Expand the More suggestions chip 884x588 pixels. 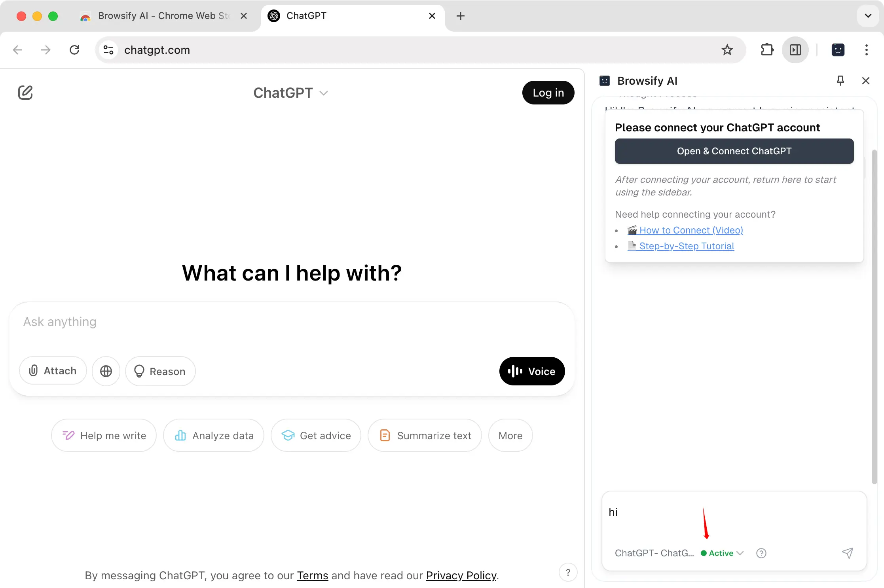click(510, 435)
